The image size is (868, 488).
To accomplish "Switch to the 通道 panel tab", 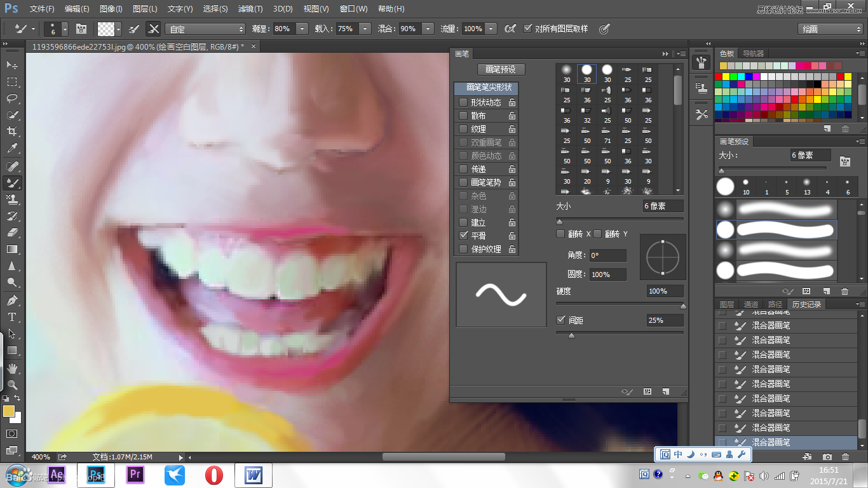I will tap(751, 304).
